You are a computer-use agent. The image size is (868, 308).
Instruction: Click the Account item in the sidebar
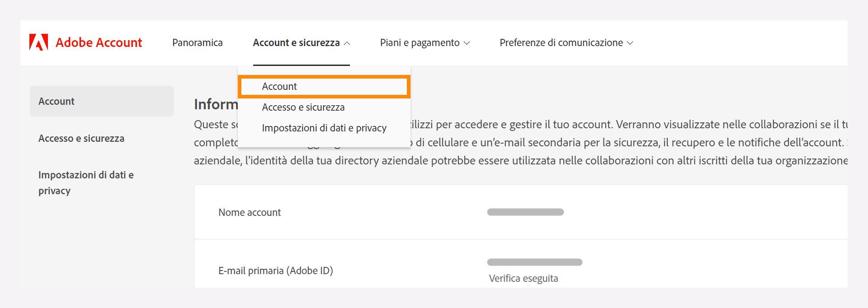(x=56, y=101)
